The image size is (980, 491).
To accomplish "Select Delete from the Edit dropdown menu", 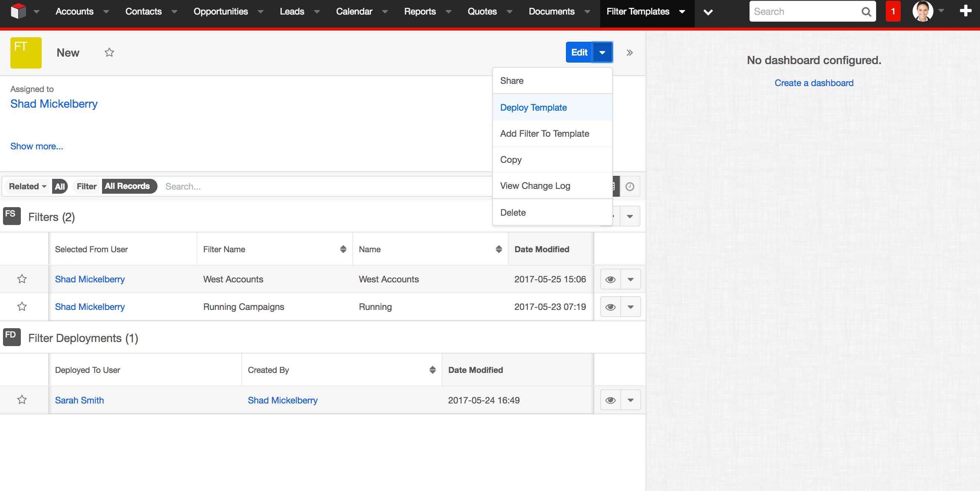I will (x=513, y=212).
